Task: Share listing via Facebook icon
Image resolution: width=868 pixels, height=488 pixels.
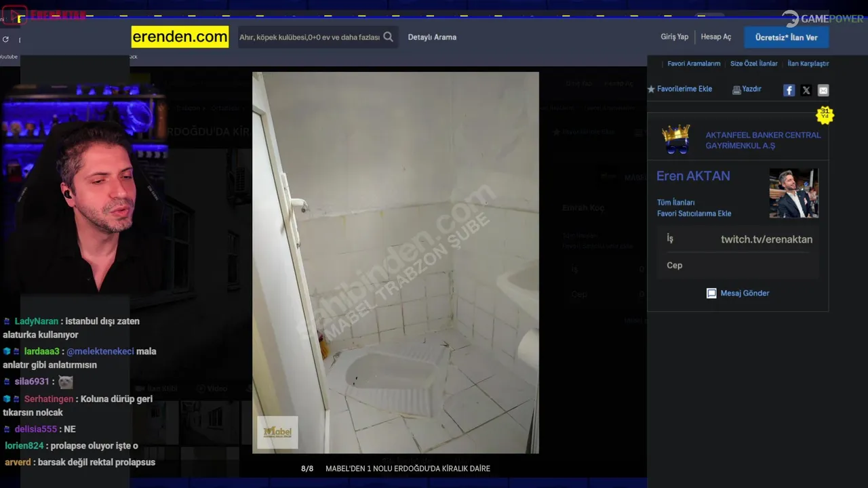Action: click(789, 90)
